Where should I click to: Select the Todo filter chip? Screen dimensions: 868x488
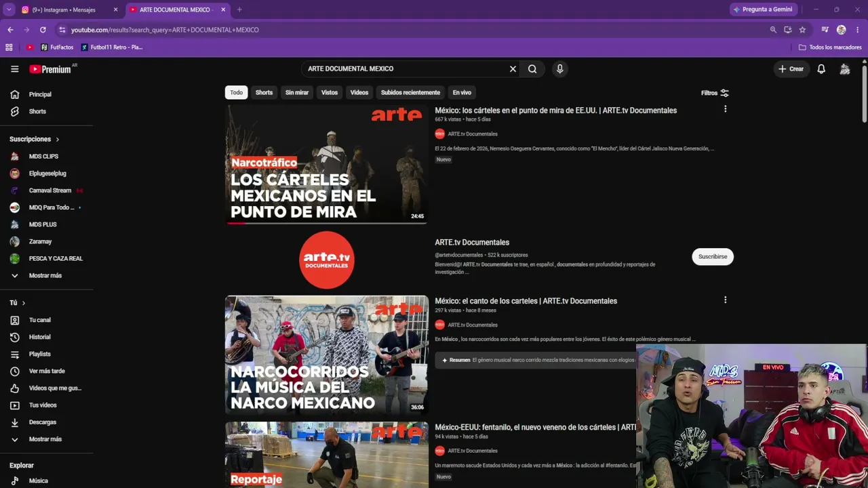(x=236, y=92)
